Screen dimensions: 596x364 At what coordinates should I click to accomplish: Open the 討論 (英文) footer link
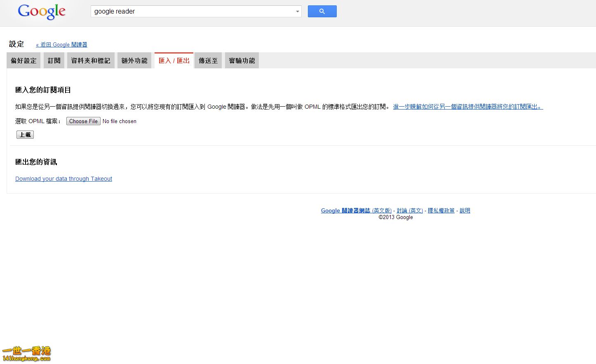tap(410, 210)
